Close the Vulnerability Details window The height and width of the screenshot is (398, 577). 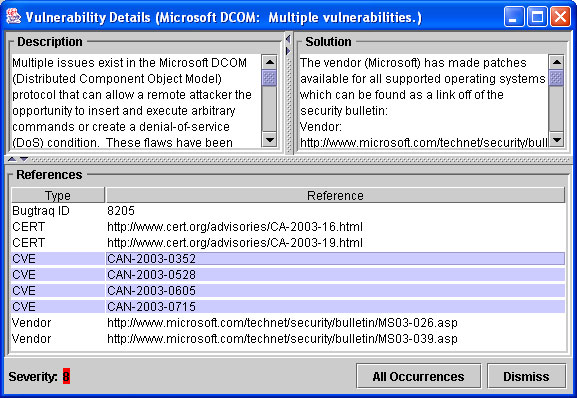coord(560,17)
